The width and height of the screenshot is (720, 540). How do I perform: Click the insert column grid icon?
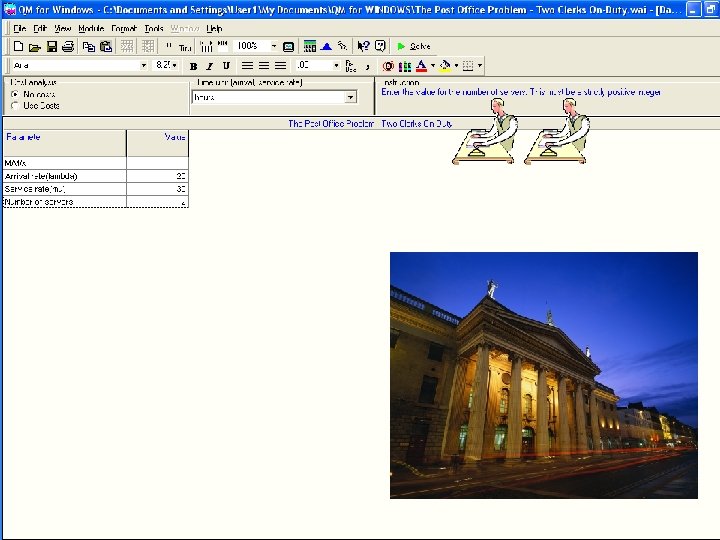(x=148, y=46)
